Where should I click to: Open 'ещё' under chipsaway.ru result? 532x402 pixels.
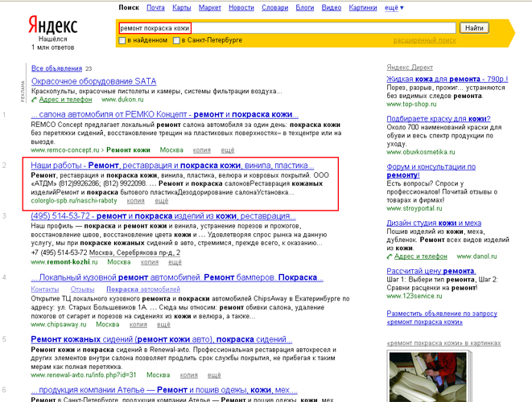pos(163,325)
